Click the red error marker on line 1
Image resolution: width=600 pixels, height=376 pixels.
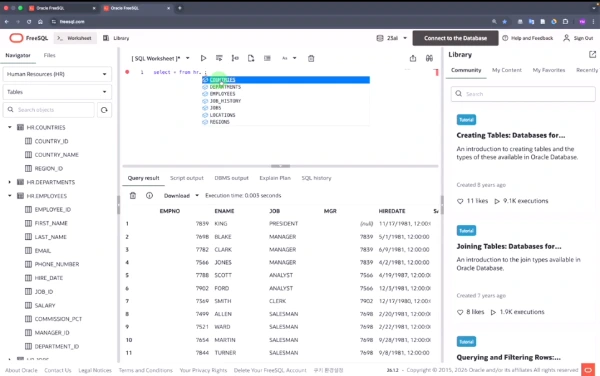(127, 72)
